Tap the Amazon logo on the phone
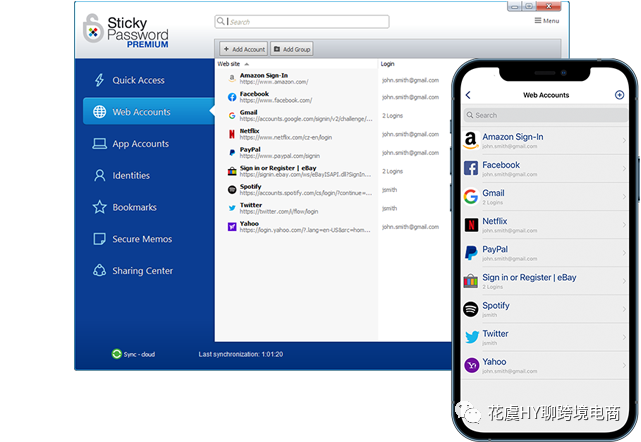Image resolution: width=641 pixels, height=442 pixels. point(471,140)
